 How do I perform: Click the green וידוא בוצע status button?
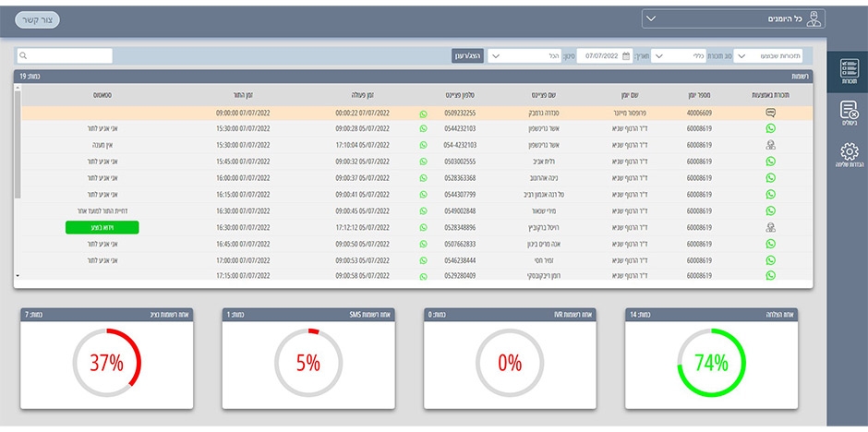click(x=102, y=227)
